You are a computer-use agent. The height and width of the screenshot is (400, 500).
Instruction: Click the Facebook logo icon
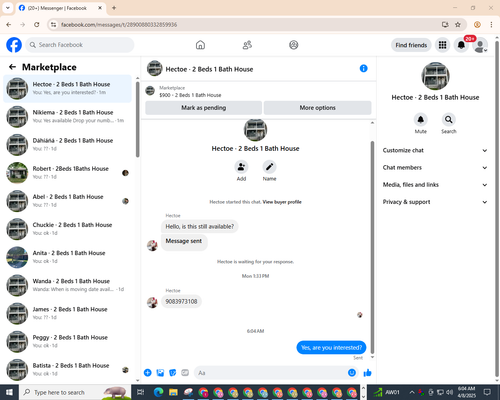click(x=14, y=45)
